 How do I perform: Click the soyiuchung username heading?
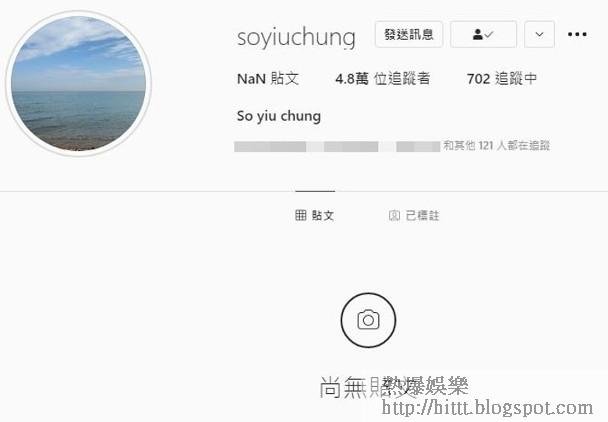pos(296,37)
